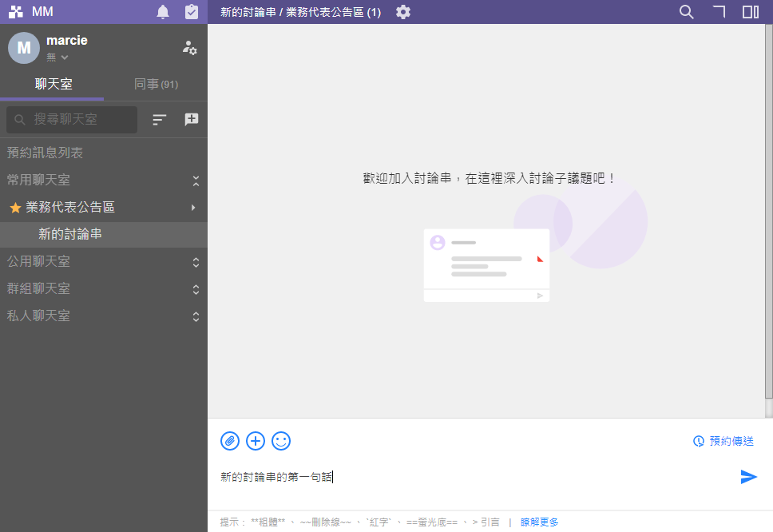The width and height of the screenshot is (773, 532).
Task: Click the 搜尋聊天室 search field
Action: 72,119
